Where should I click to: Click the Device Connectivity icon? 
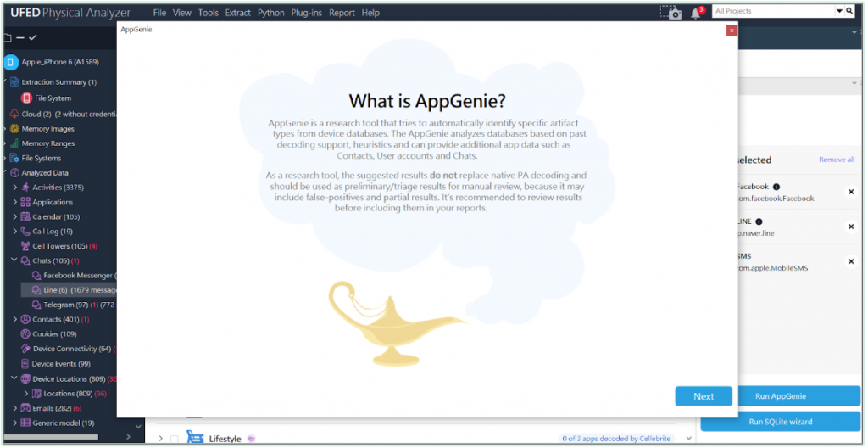coord(25,349)
